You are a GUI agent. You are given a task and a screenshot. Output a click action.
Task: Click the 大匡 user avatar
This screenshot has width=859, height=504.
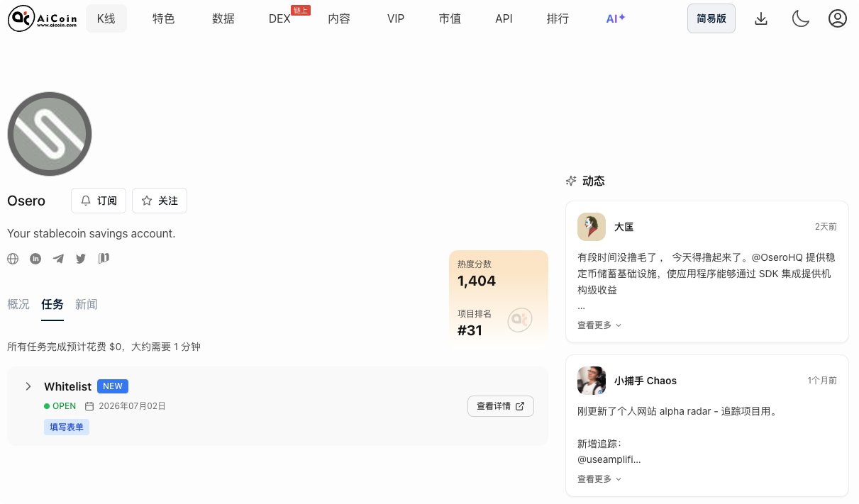point(592,227)
